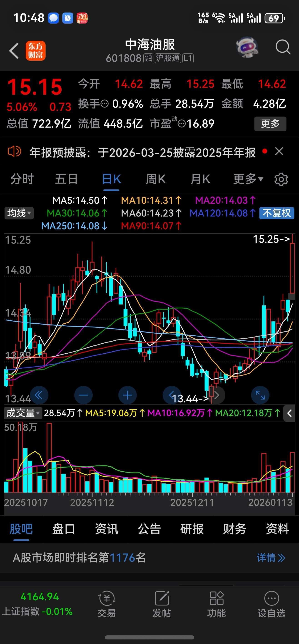
Task: Switch to 周K tab
Action: coord(156,179)
